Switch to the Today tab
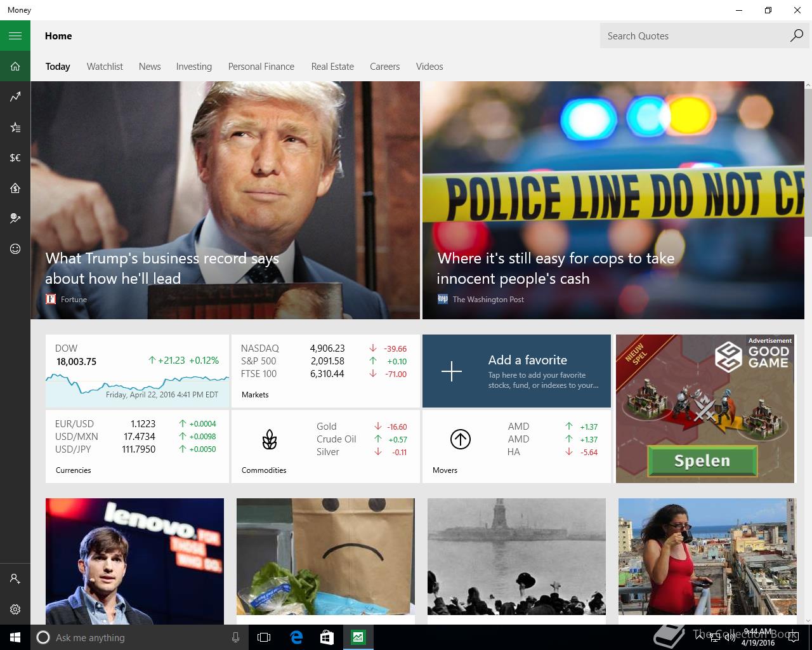The width and height of the screenshot is (812, 650). (58, 66)
